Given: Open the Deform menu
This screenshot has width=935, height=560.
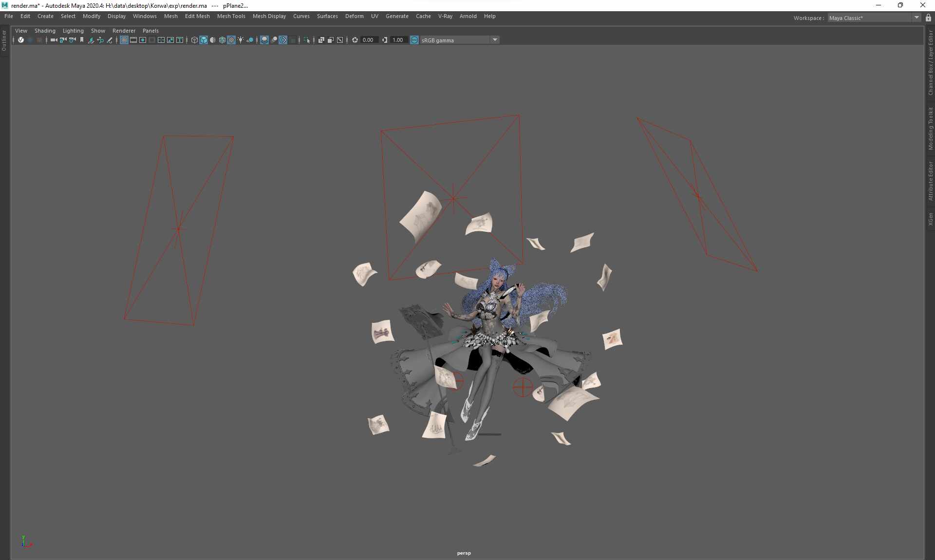Looking at the screenshot, I should click(x=355, y=16).
